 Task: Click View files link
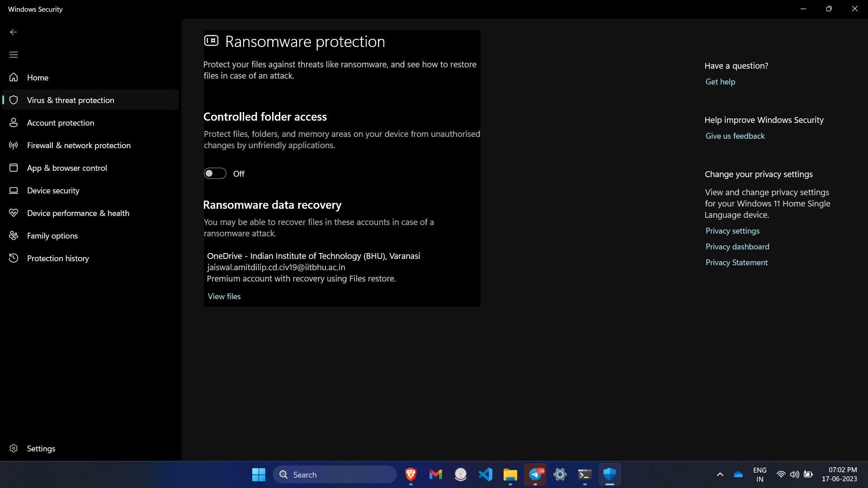(x=224, y=296)
